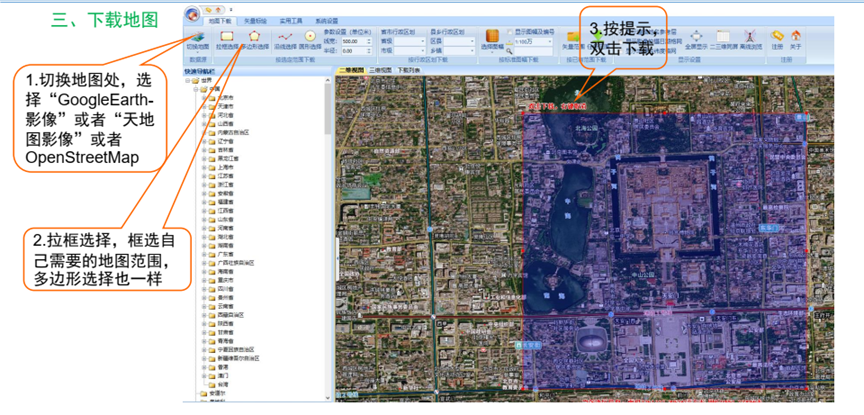Click the 线宽 value field
The width and height of the screenshot is (864, 415).
[354, 41]
